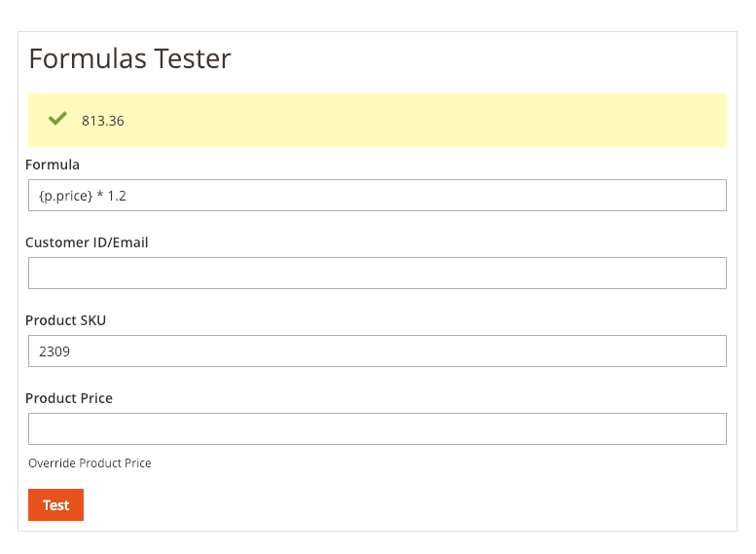Focus the empty Customer ID/Email field

(x=378, y=274)
